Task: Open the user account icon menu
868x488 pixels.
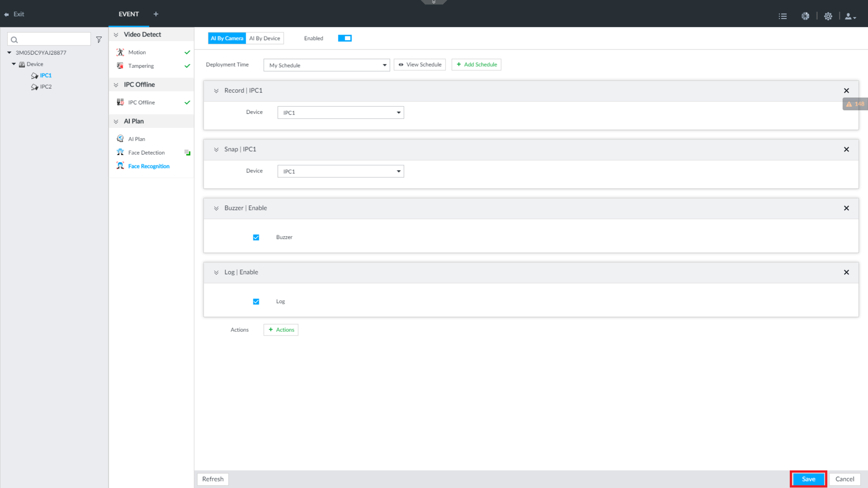Action: tap(850, 16)
